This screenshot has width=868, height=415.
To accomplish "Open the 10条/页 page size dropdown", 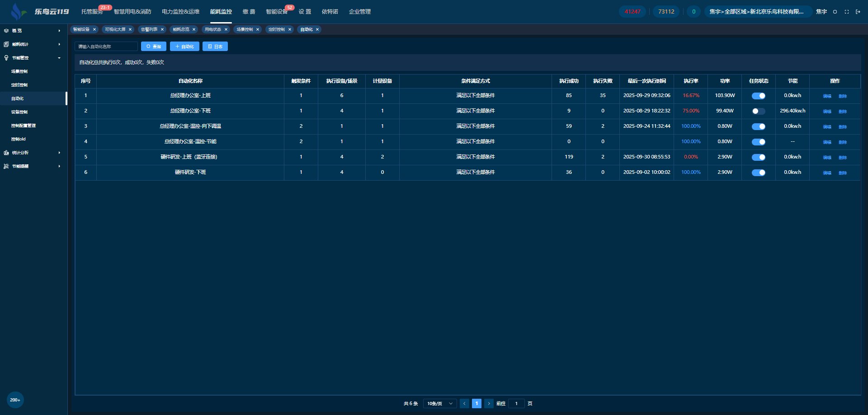I will pyautogui.click(x=439, y=404).
